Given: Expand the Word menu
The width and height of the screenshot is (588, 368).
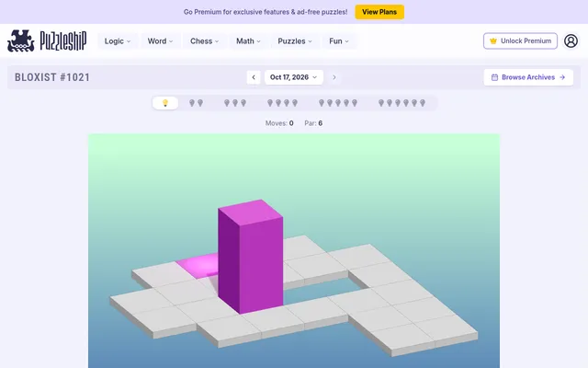Looking at the screenshot, I should pos(160,40).
